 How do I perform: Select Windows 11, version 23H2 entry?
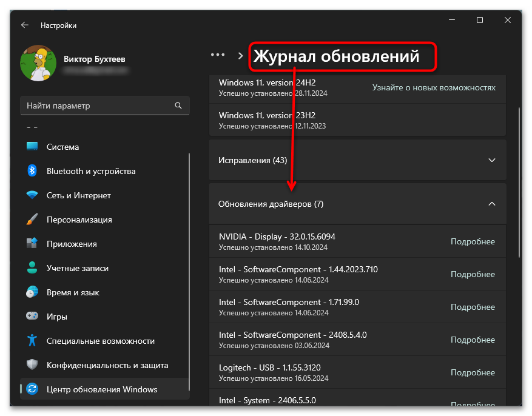357,120
